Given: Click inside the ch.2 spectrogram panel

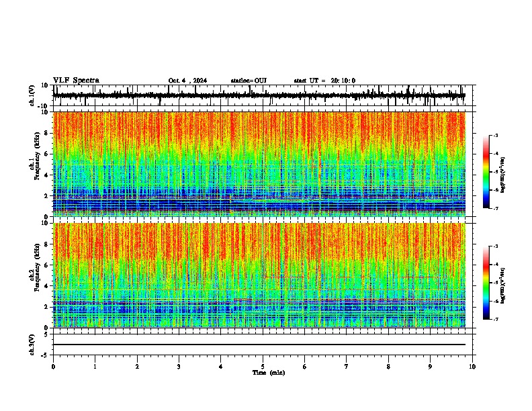Looking at the screenshot, I should 259,275.
